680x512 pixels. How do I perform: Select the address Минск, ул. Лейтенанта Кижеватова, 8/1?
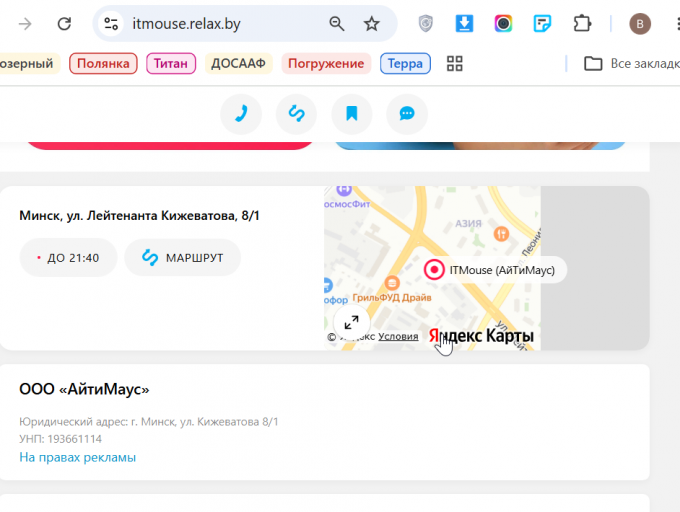click(x=139, y=215)
